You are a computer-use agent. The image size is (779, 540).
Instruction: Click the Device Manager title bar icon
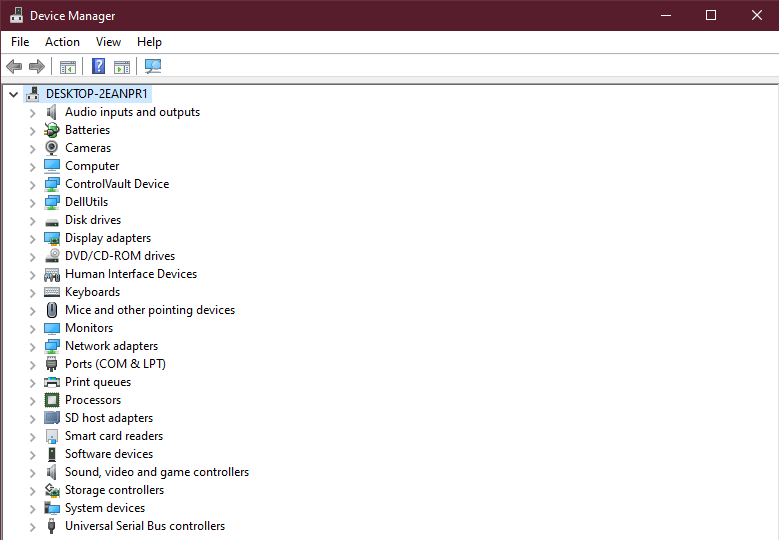pyautogui.click(x=16, y=15)
